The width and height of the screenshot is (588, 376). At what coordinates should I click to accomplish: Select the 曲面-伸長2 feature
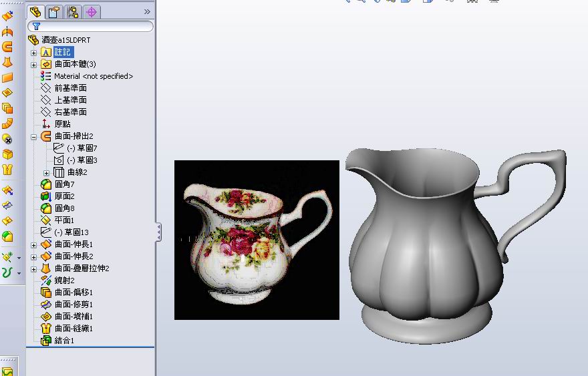tap(74, 256)
